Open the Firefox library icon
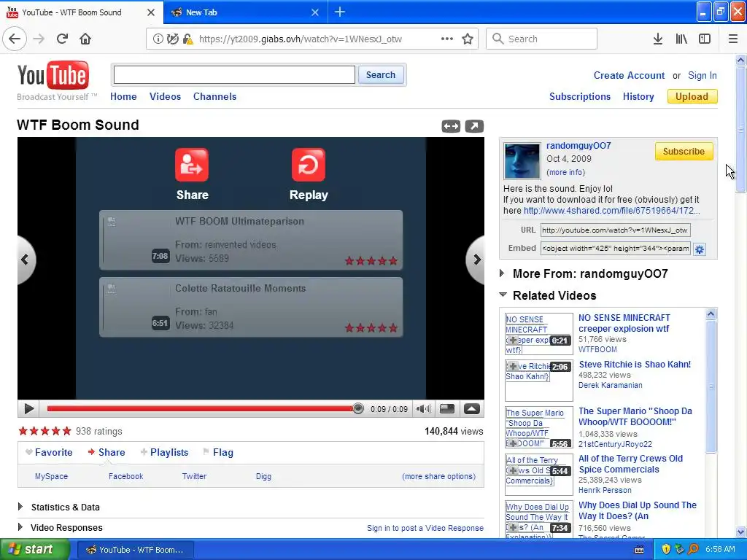The width and height of the screenshot is (747, 560). (x=681, y=39)
